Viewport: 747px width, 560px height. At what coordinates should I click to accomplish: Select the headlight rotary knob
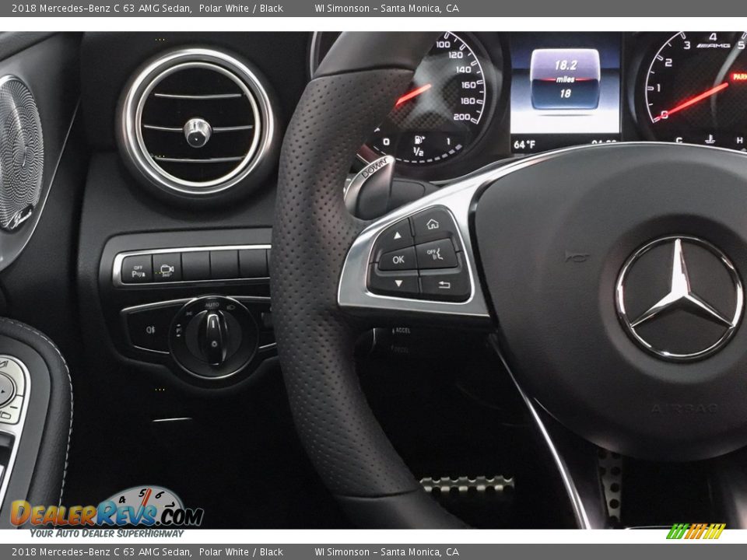[x=213, y=336]
